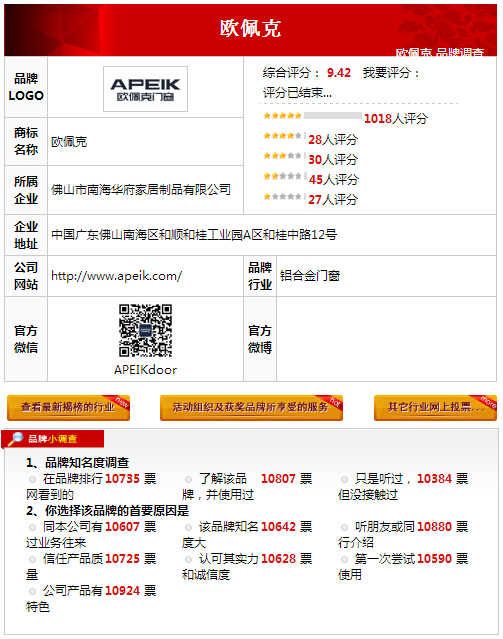Click industry value 铝合金门窗

click(310, 276)
